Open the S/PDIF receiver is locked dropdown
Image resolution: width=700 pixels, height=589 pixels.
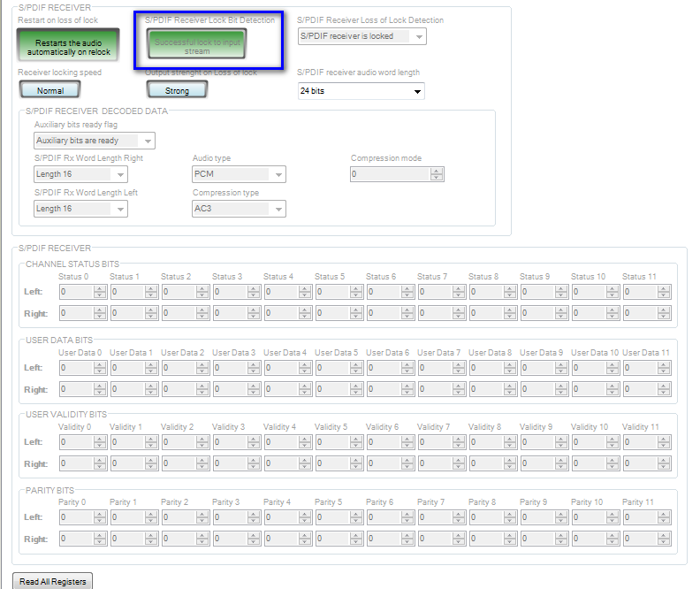362,36
